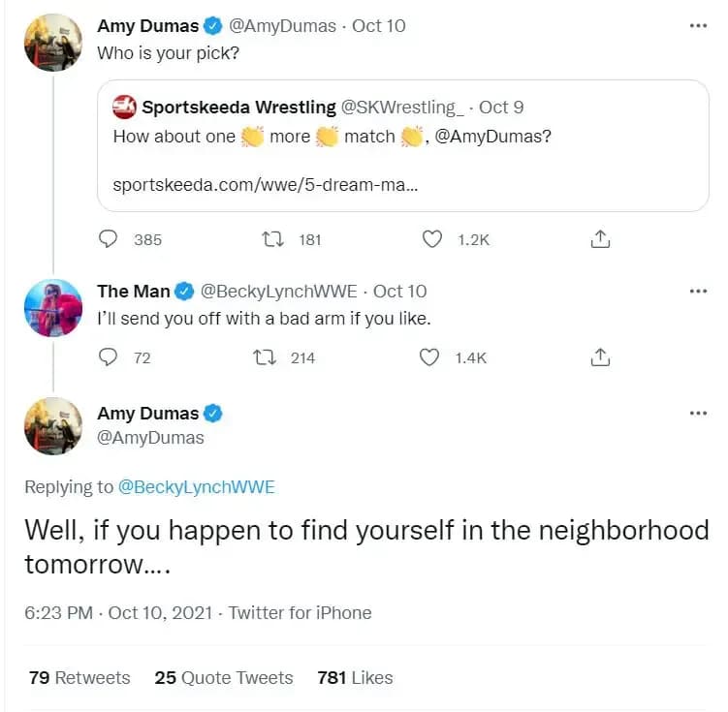Image resolution: width=728 pixels, height=712 pixels.
Task: View the 79 Retweets list
Action: [x=79, y=677]
